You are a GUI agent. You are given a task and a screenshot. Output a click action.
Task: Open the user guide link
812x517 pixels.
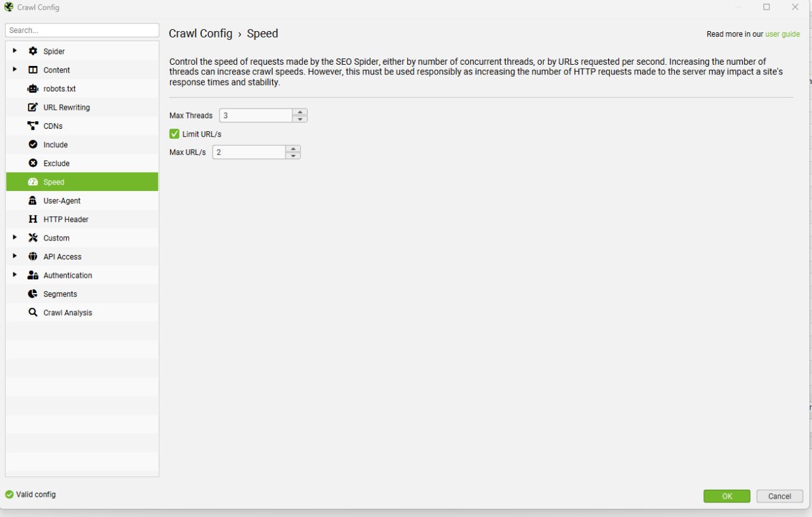(783, 34)
